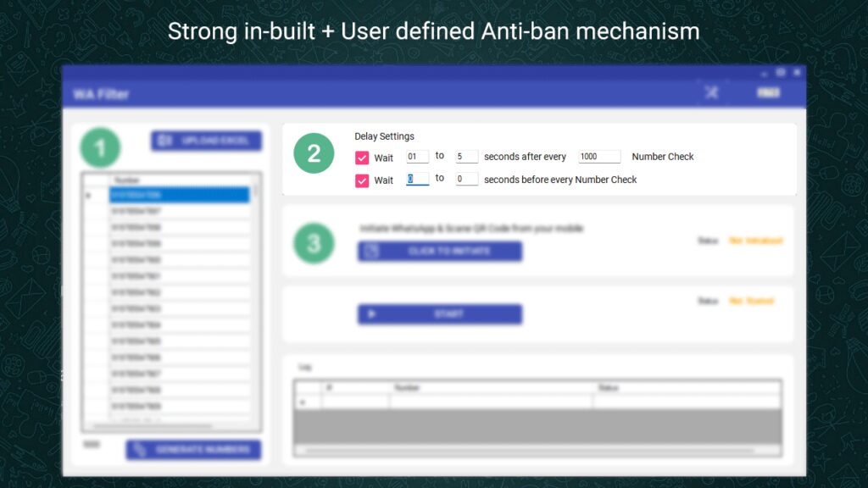
Task: Click the Generate Numbers button
Action: (193, 449)
